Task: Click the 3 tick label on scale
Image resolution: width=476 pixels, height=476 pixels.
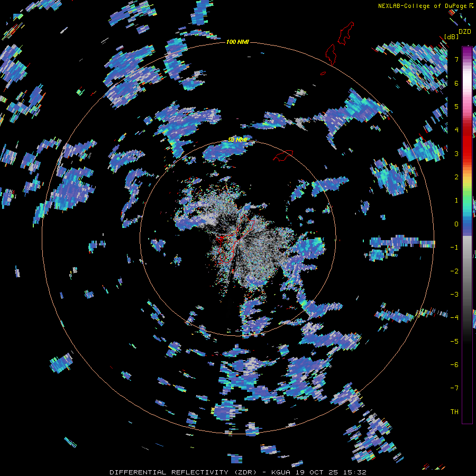Action: [456, 153]
